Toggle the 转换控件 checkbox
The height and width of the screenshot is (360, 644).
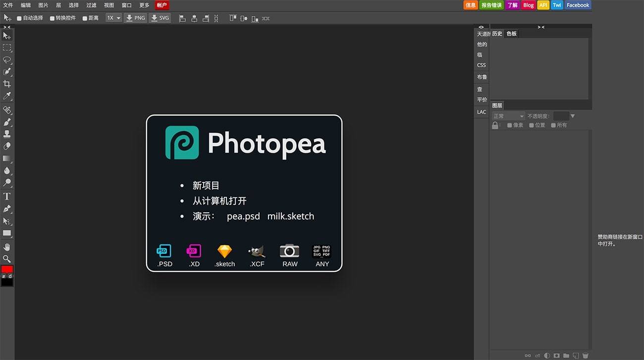tap(52, 18)
